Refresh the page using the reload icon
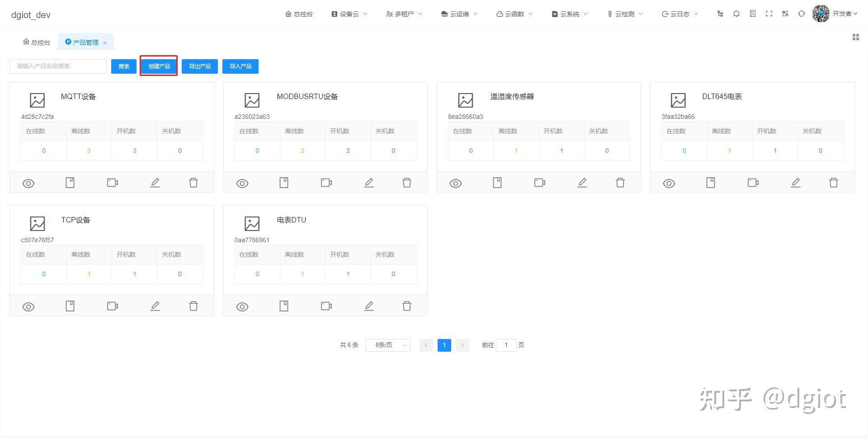Viewport: 868px width, 438px height. 802,14
